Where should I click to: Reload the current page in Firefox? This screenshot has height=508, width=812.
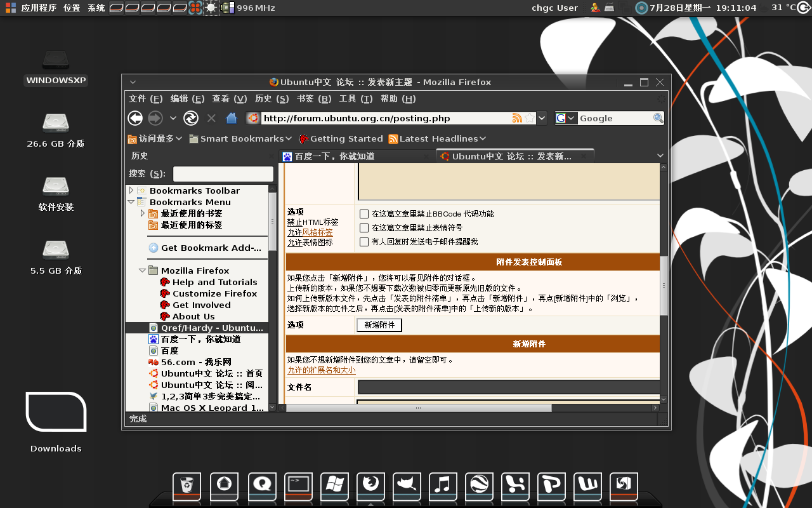pyautogui.click(x=191, y=118)
